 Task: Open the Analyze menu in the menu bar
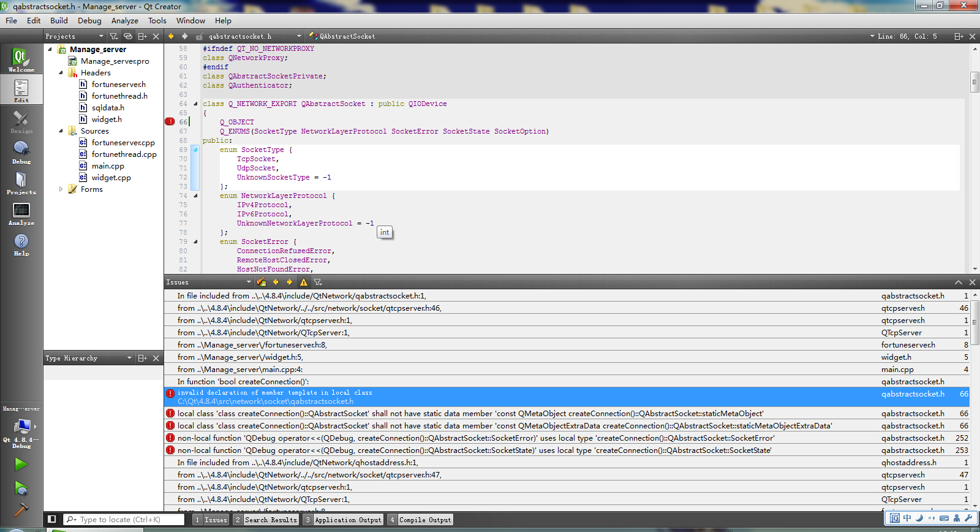pyautogui.click(x=124, y=20)
